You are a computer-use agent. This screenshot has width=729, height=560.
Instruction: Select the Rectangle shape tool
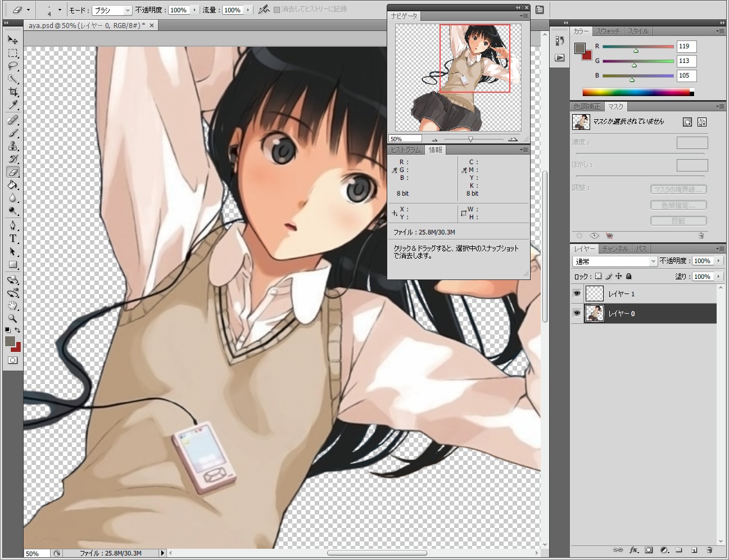pos(13,265)
